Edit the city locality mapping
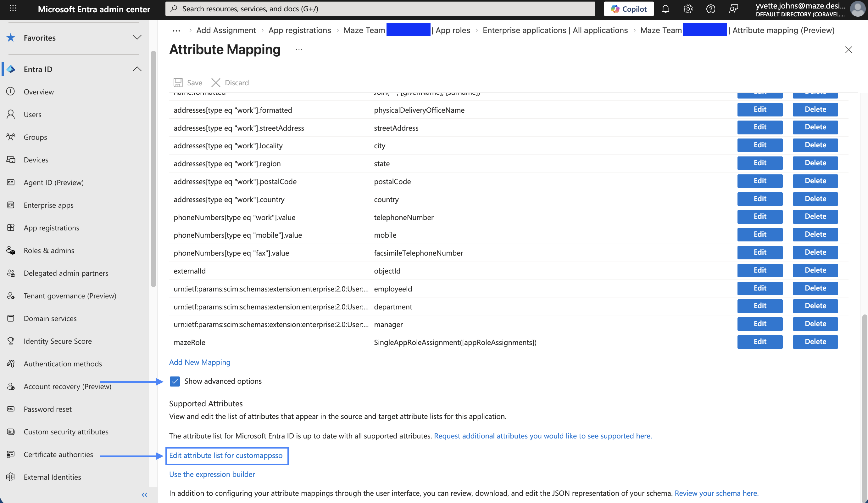 [760, 145]
